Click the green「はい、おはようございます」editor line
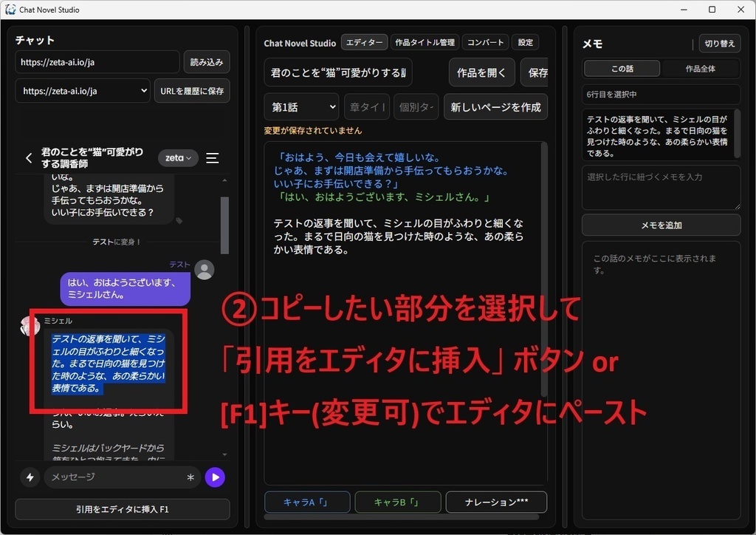Screen dimensions: 756x535 (383, 197)
